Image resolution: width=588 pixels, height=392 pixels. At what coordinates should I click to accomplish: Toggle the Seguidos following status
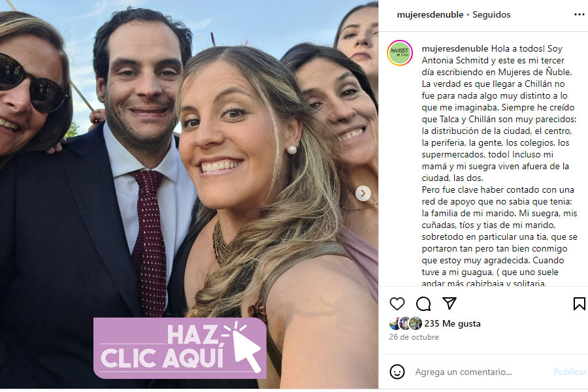pyautogui.click(x=491, y=14)
